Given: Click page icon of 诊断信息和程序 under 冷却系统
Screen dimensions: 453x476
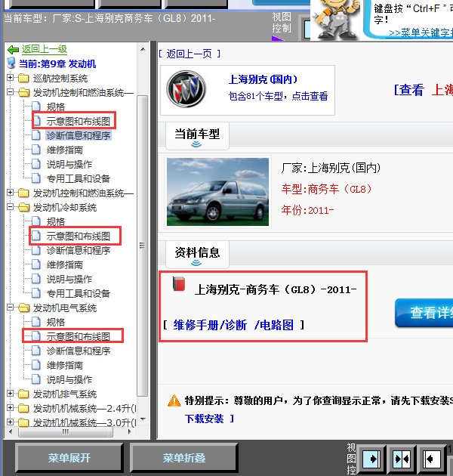Looking at the screenshot, I should (x=36, y=250).
